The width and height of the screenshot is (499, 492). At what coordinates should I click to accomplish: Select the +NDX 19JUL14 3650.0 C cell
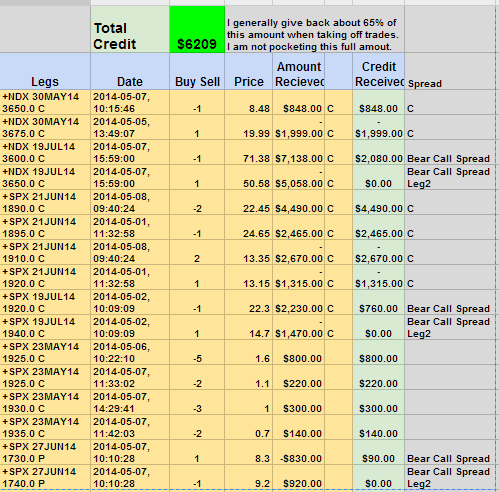[45, 177]
